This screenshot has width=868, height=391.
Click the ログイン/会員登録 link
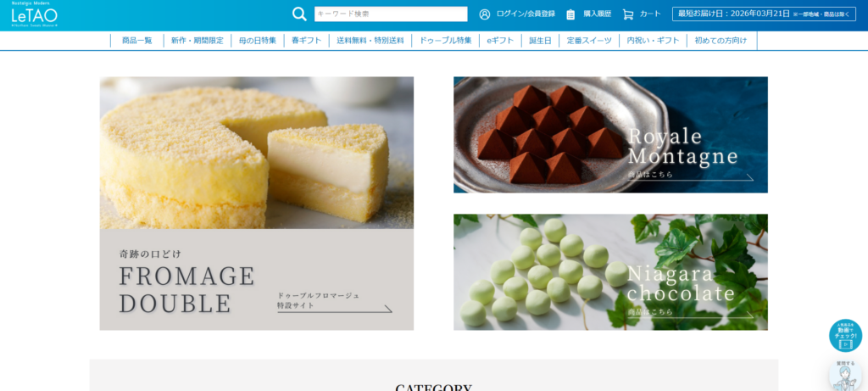[526, 14]
